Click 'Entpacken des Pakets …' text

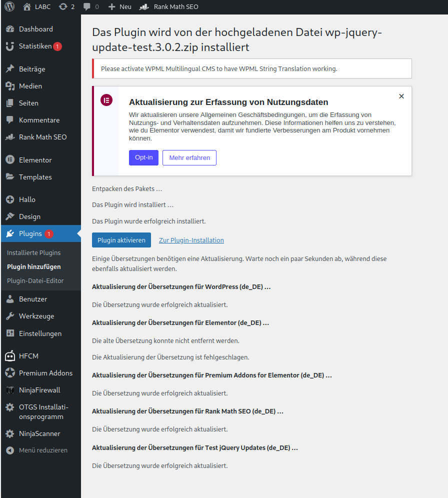coord(127,188)
